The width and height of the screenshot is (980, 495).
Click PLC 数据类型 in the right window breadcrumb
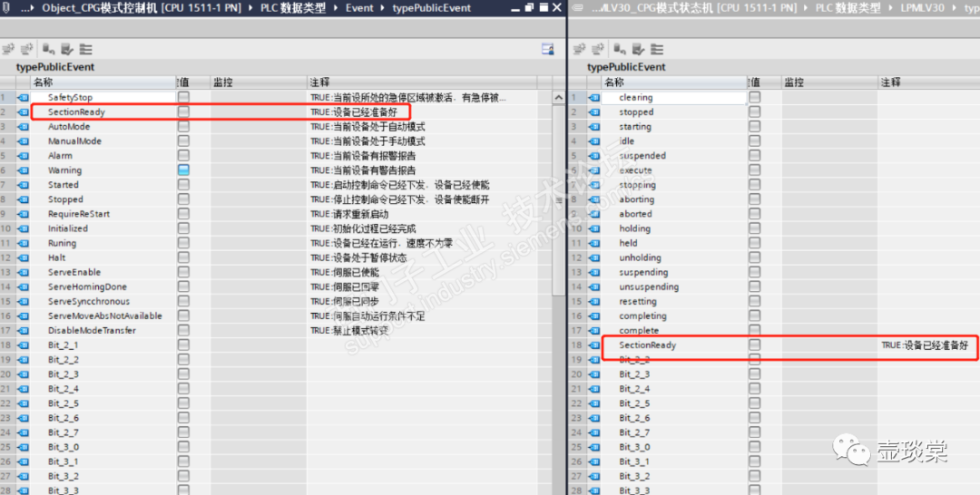point(848,8)
